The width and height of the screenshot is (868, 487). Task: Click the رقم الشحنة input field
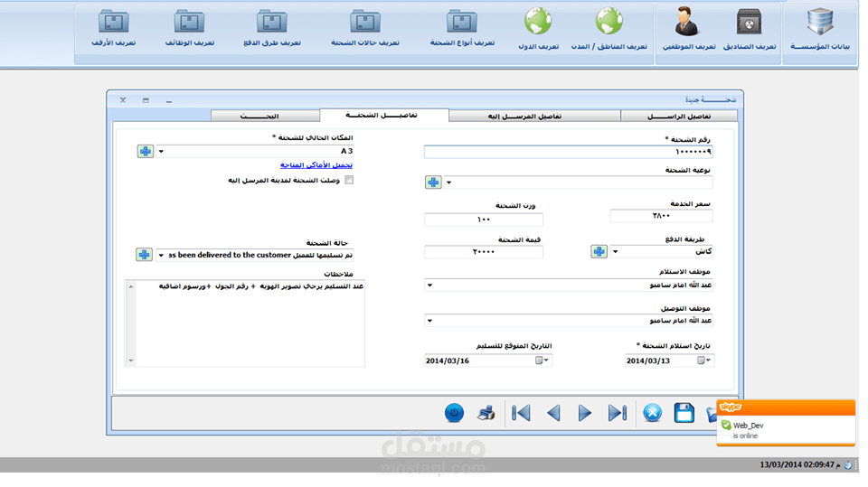tap(568, 152)
